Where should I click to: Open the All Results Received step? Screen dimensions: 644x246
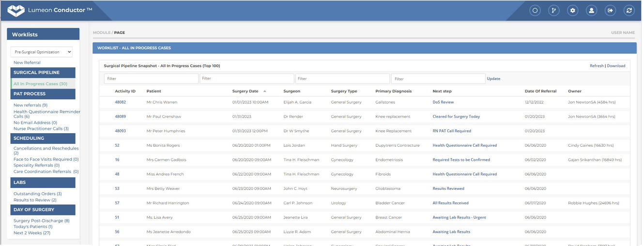(451, 203)
